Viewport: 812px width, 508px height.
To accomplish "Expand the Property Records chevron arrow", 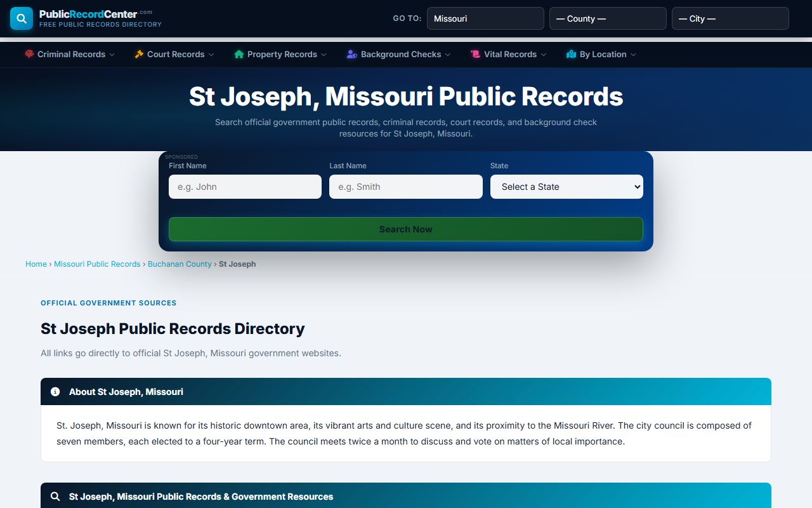I will click(x=324, y=55).
